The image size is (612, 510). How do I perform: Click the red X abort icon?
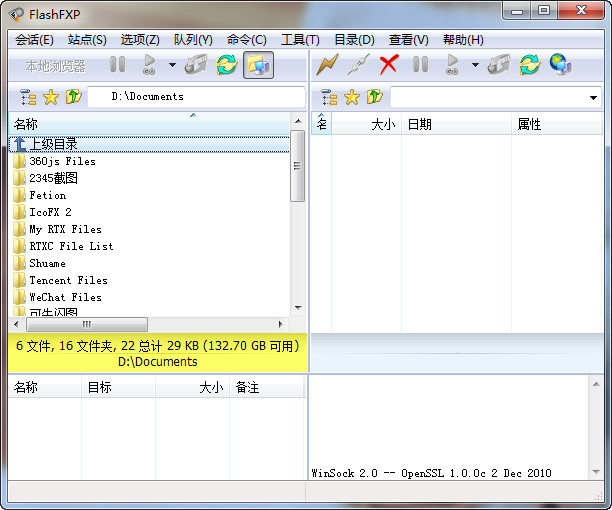coord(389,65)
